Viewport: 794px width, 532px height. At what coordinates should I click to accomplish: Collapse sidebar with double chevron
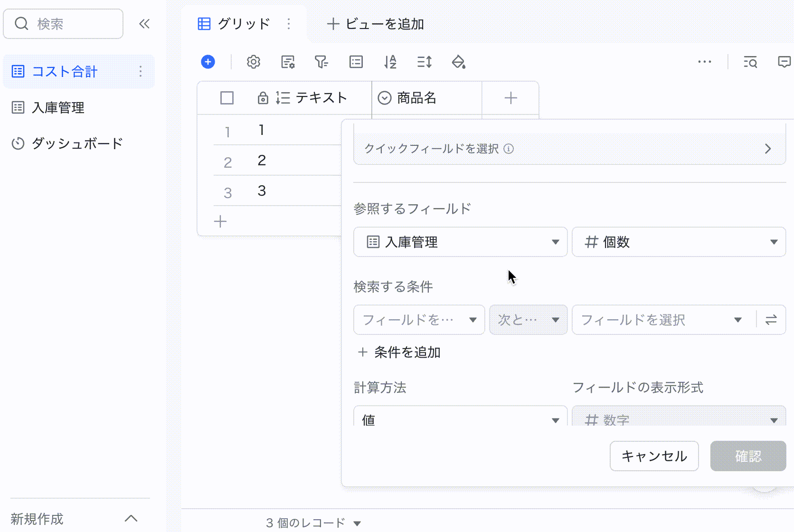(x=144, y=24)
